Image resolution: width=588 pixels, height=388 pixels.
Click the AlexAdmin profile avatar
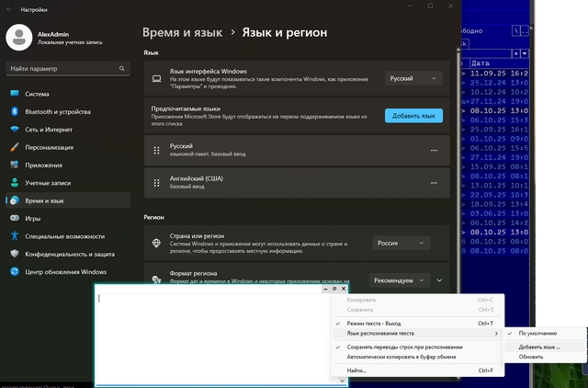(x=18, y=36)
